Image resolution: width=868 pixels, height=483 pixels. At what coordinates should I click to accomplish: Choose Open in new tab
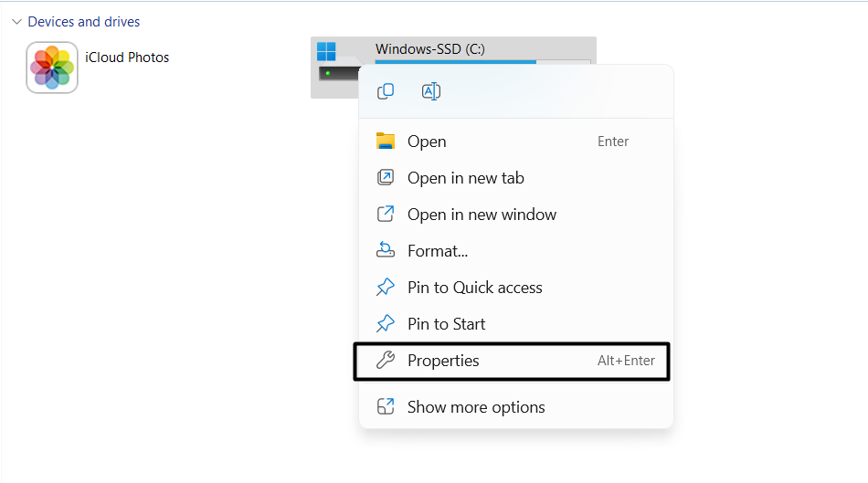click(465, 178)
